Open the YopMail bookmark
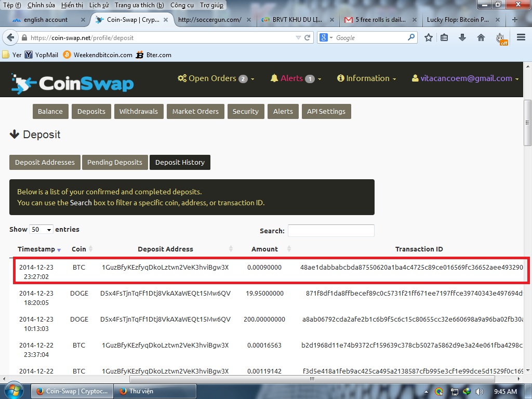The width and height of the screenshot is (532, 399). 42,55
